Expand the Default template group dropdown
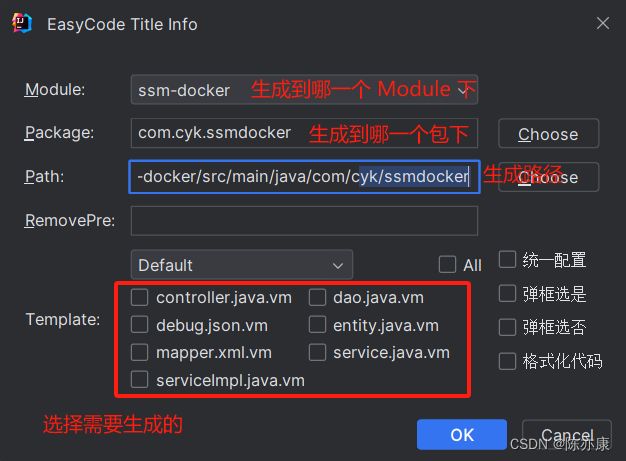 tap(242, 265)
